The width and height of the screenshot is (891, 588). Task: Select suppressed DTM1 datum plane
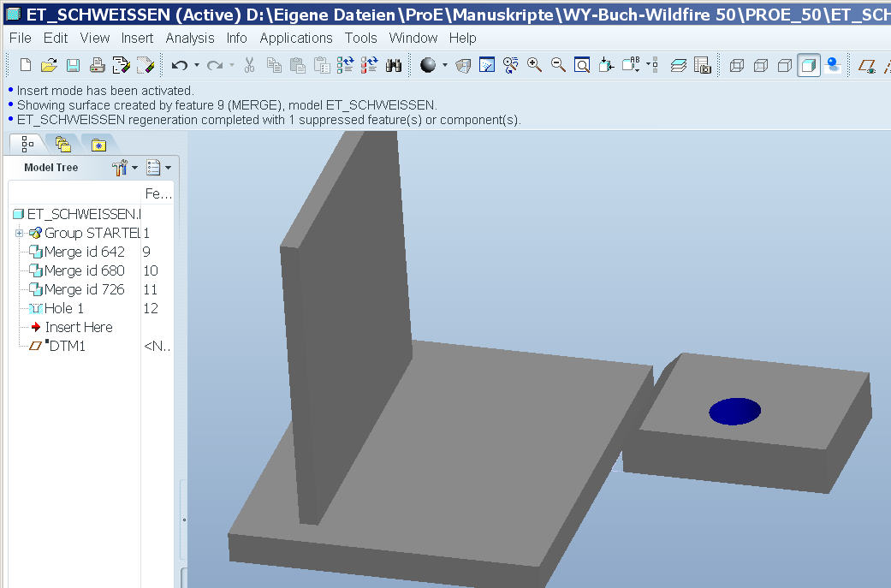[57, 346]
